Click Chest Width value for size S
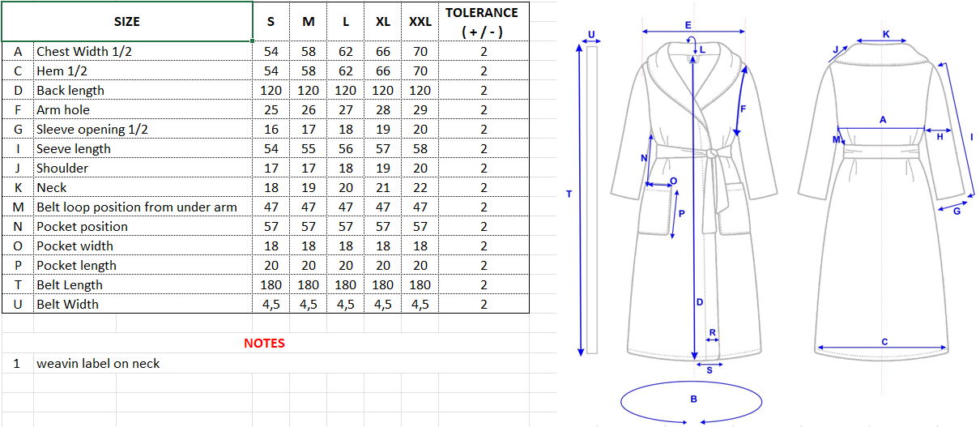 pos(271,51)
